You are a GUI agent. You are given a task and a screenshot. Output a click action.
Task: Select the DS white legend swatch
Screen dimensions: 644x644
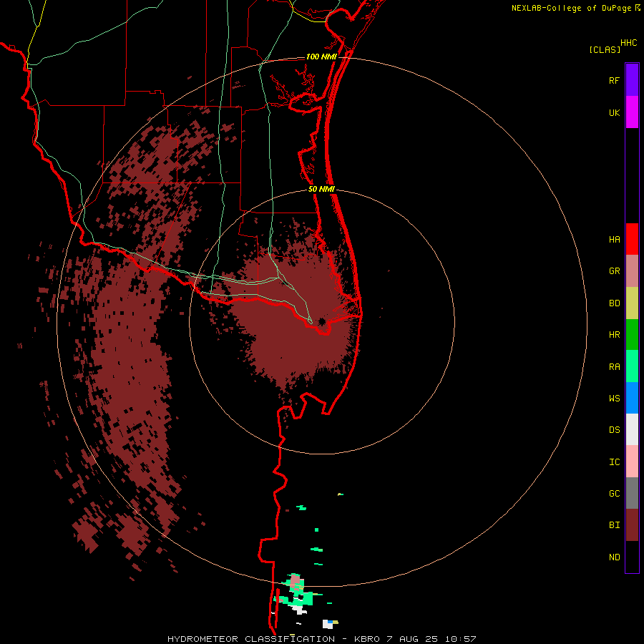[632, 429]
